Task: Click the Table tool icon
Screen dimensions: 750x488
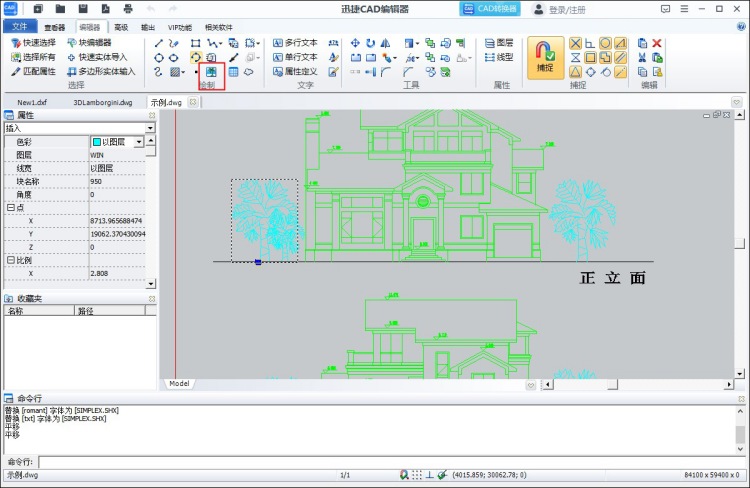Action: [x=233, y=72]
